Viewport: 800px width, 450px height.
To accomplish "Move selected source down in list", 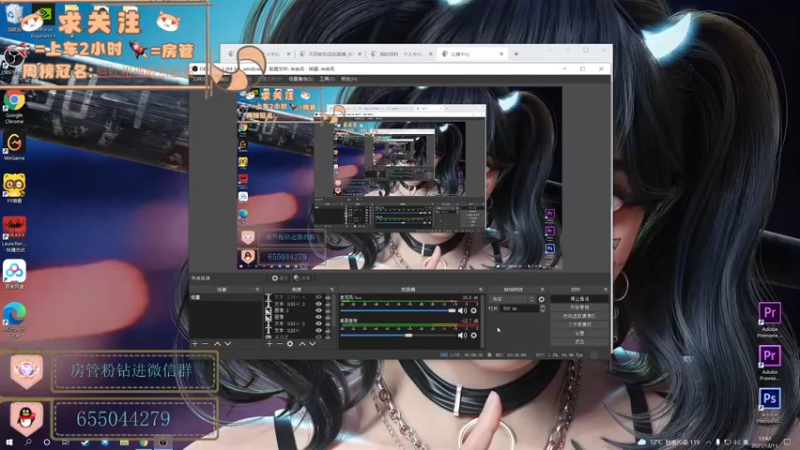I will pos(312,344).
